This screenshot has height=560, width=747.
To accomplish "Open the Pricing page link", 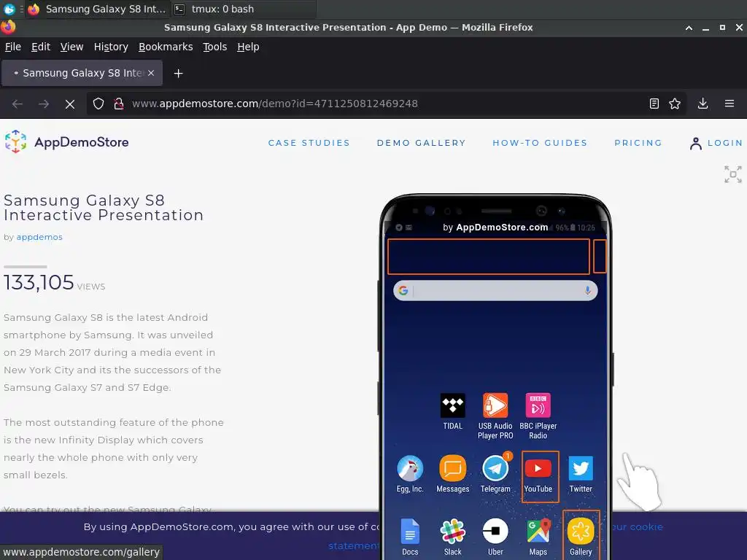I will pos(638,143).
